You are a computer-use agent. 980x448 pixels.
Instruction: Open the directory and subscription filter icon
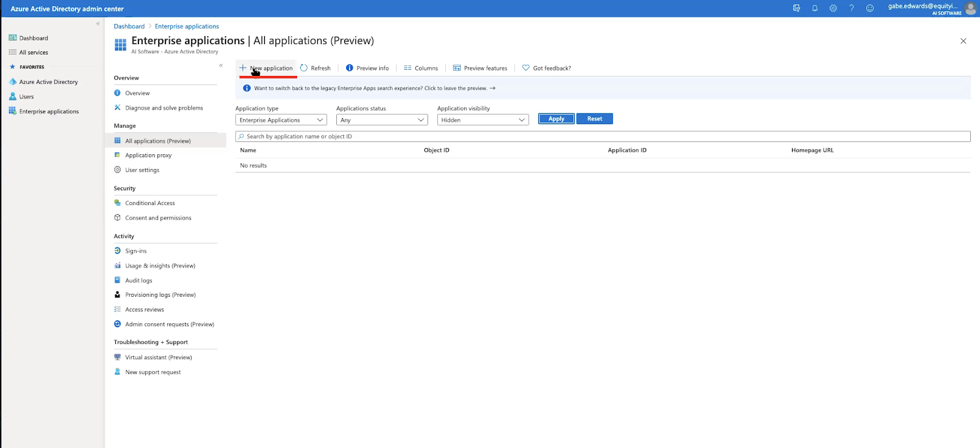[x=796, y=8]
